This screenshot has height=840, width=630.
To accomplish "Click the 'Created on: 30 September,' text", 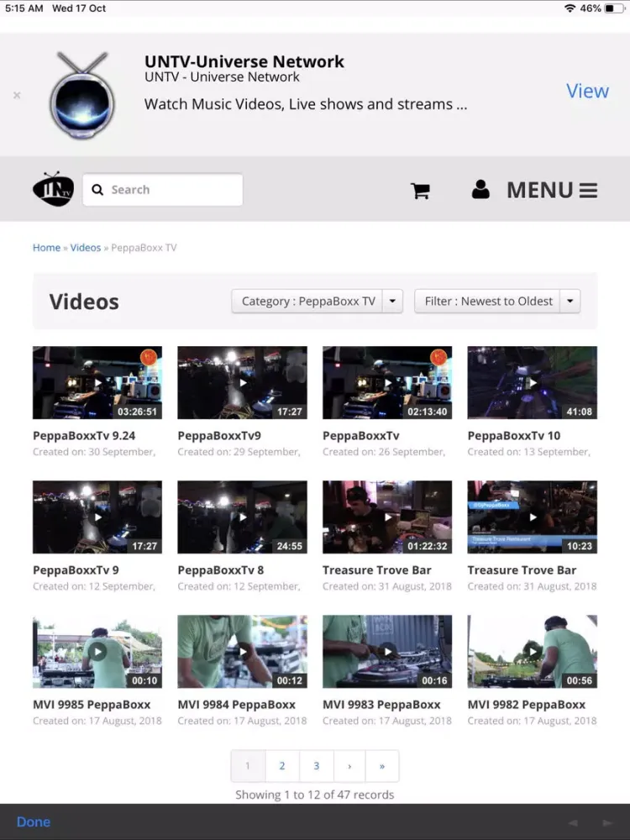I will click(94, 452).
